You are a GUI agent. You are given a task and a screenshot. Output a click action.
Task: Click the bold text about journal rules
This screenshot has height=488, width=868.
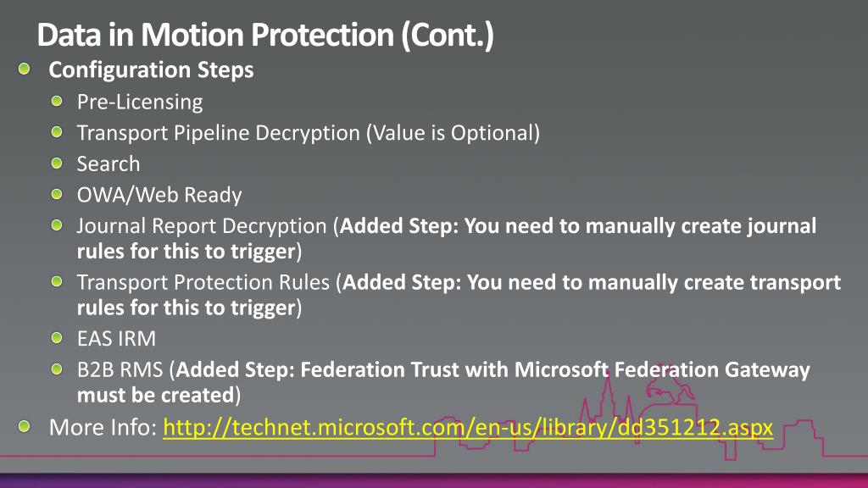click(447, 238)
